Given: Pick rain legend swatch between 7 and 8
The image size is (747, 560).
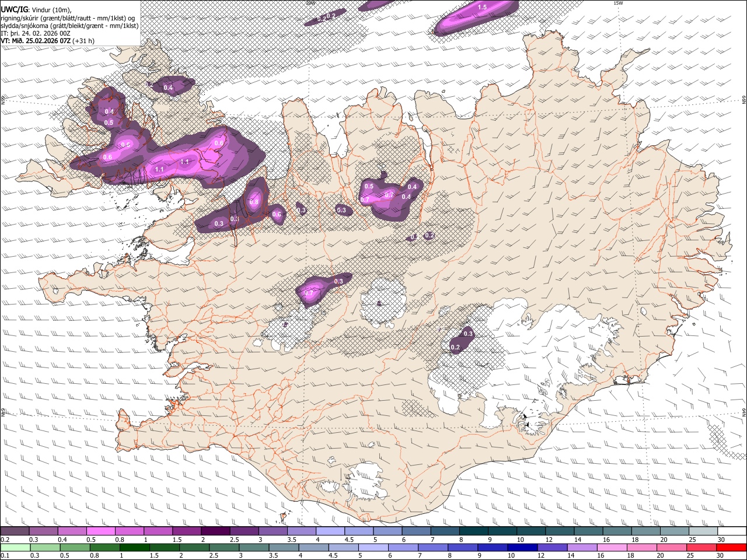Looking at the screenshot, I should click(x=432, y=547).
